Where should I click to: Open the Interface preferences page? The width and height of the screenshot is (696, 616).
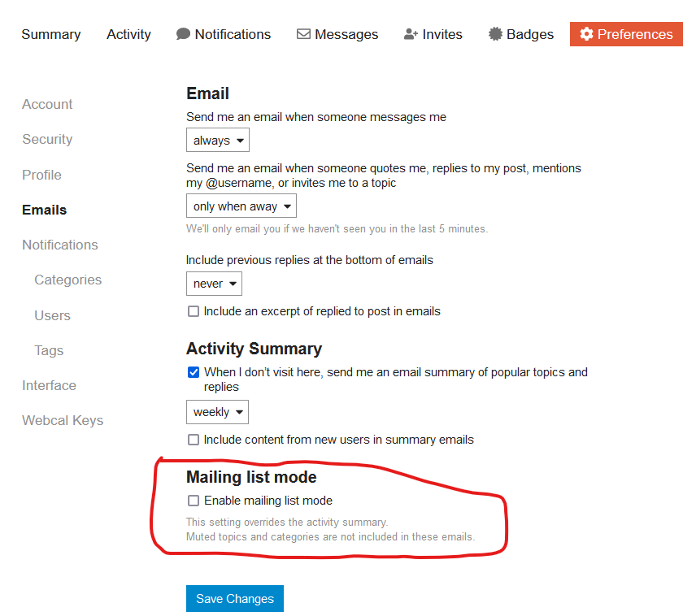coord(49,385)
